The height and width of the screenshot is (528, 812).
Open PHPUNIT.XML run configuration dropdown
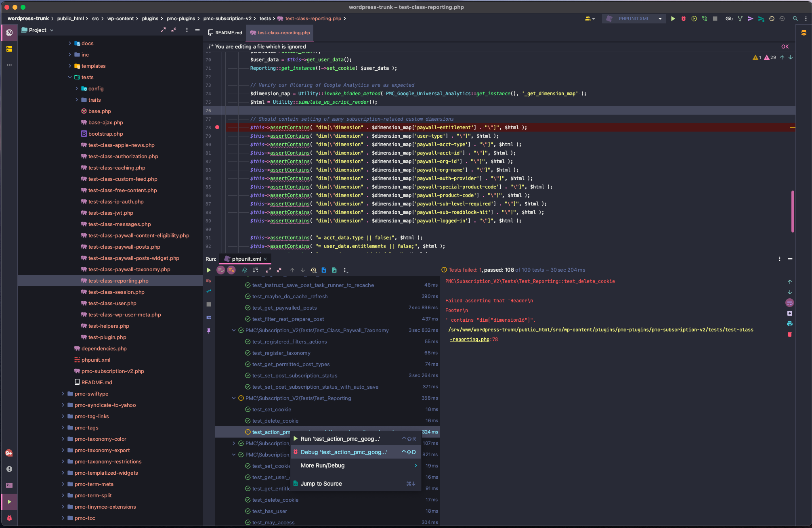pyautogui.click(x=634, y=19)
